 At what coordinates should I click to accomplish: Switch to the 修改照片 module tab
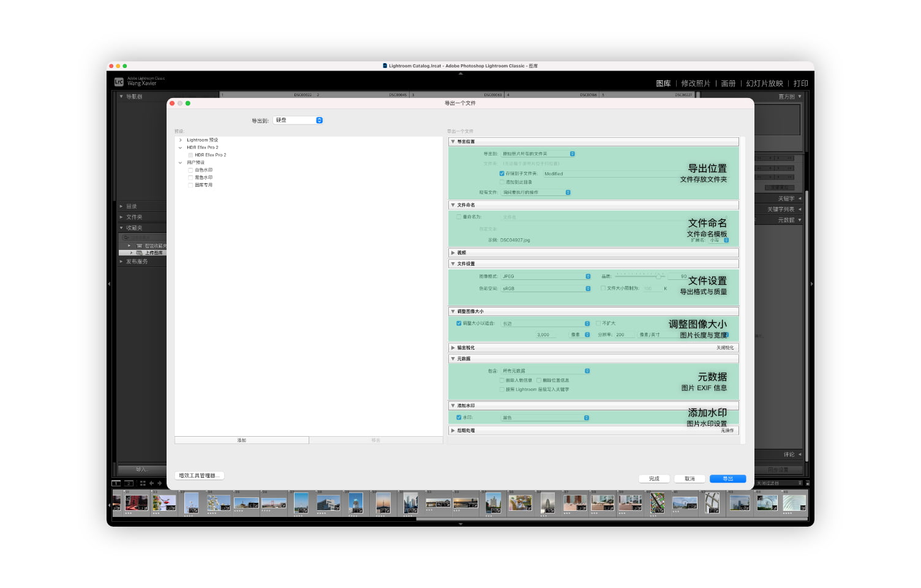[696, 83]
